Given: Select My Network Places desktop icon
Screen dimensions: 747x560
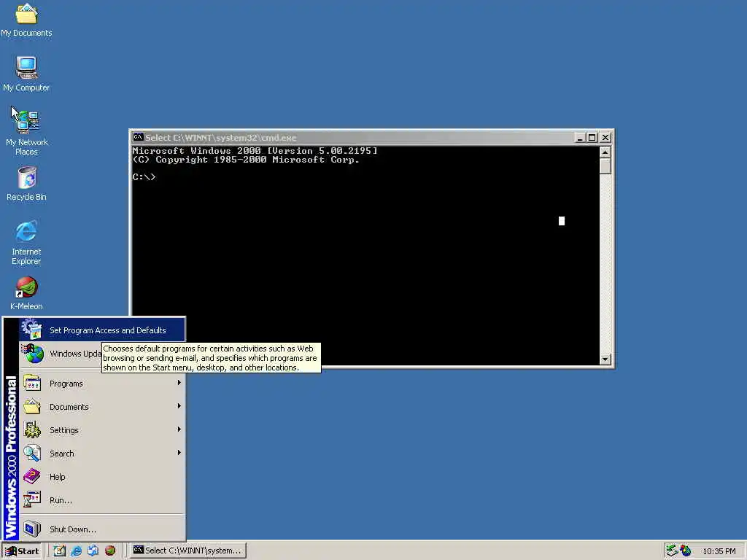Looking at the screenshot, I should point(26,131).
